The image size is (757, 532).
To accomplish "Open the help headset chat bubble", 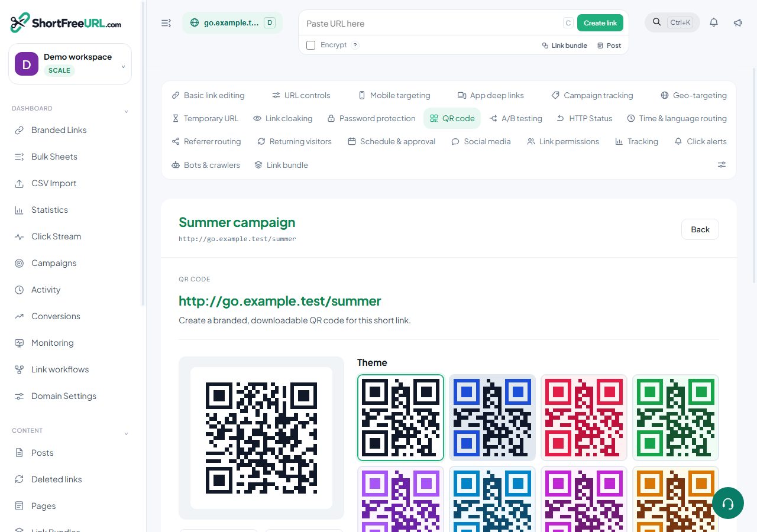I will 728,503.
